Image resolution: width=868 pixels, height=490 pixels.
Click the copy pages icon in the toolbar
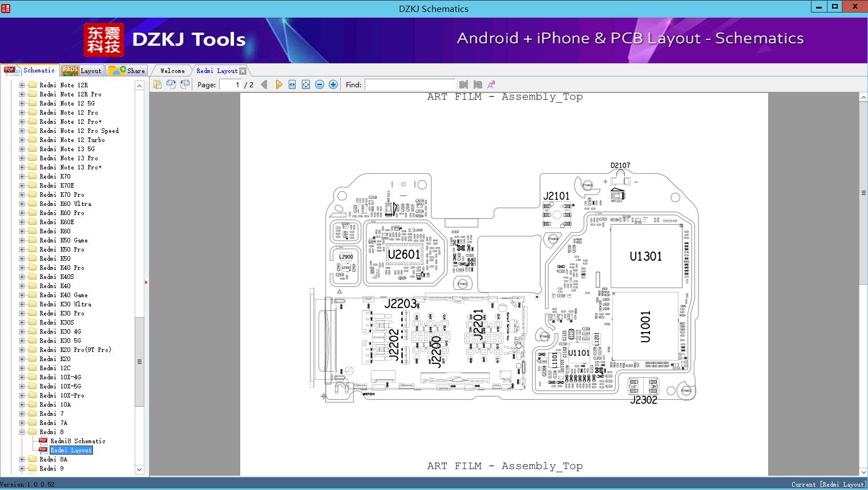pos(158,84)
